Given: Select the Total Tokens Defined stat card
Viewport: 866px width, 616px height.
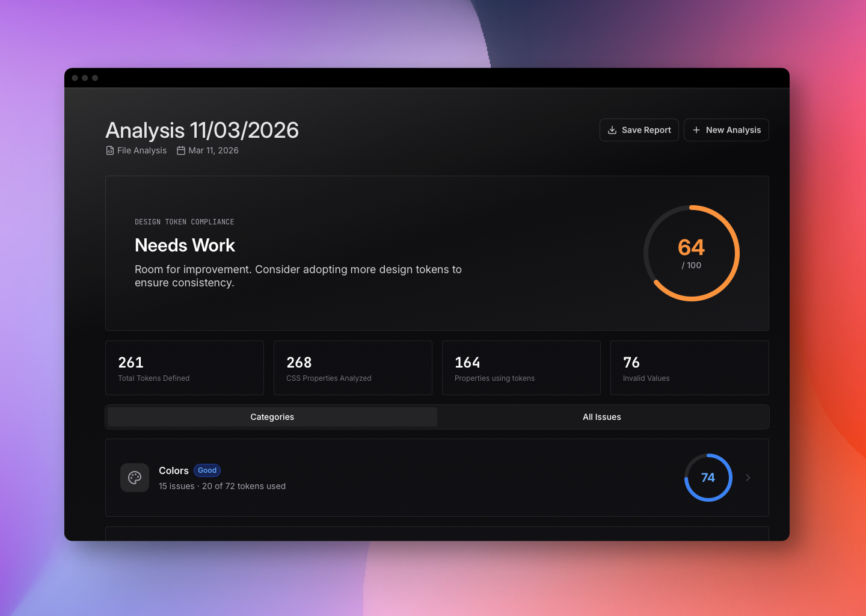Looking at the screenshot, I should click(x=184, y=368).
